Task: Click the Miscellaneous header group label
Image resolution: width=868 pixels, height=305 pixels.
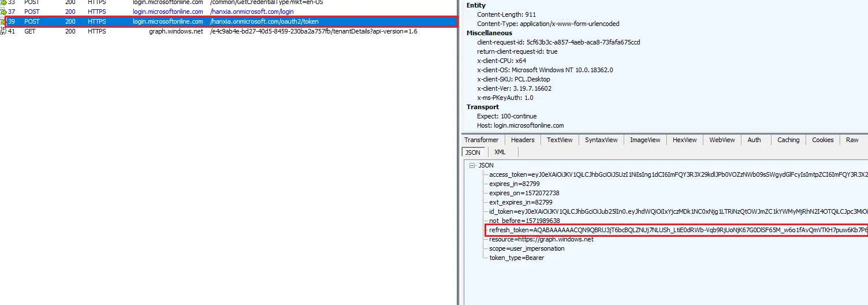Action: click(x=489, y=33)
